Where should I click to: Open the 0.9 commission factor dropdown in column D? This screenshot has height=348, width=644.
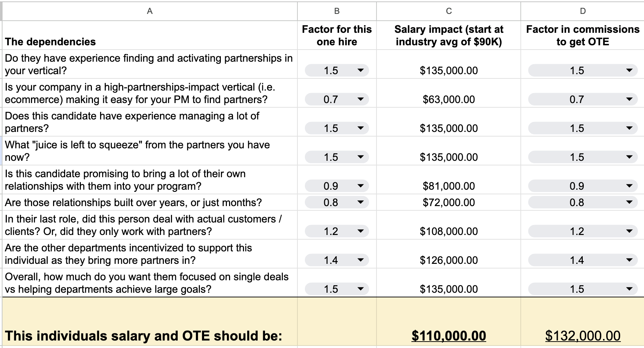583,186
